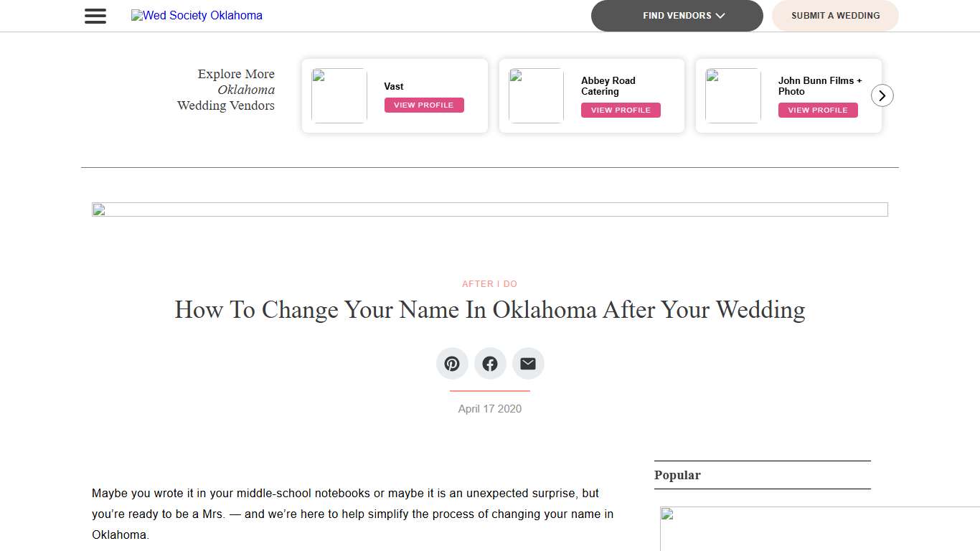View Abbey Road Catering's profile

coord(621,110)
